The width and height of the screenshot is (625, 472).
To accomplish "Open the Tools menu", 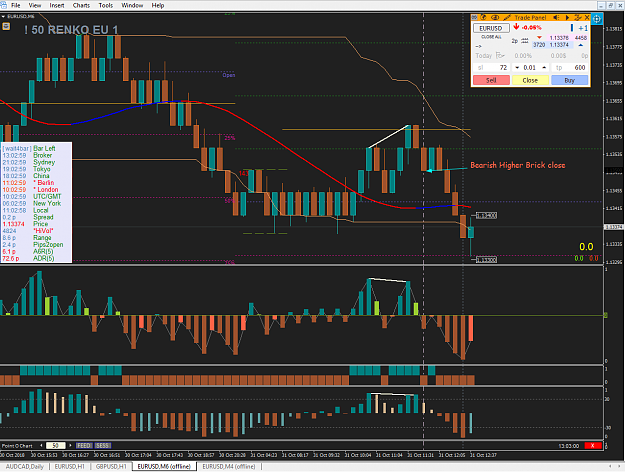I will [106, 5].
